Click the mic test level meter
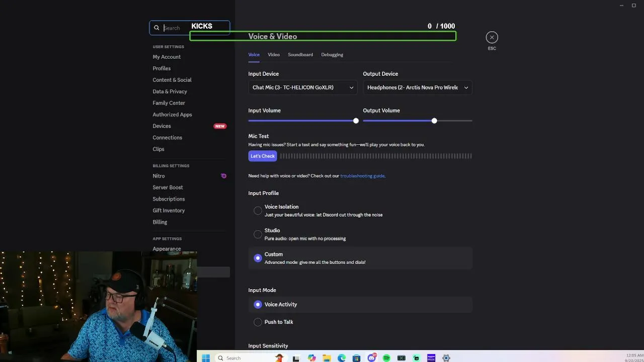Viewport: 644px width, 362px height. (376, 156)
